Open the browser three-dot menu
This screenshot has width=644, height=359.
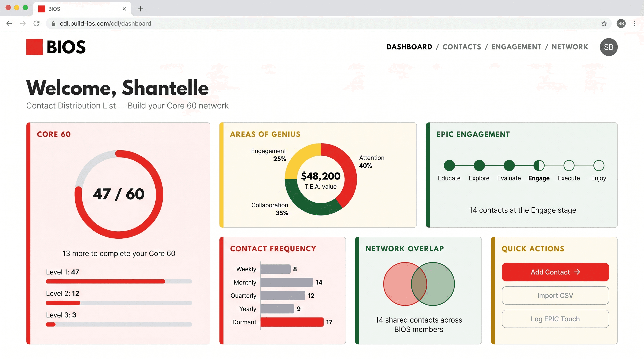click(634, 23)
